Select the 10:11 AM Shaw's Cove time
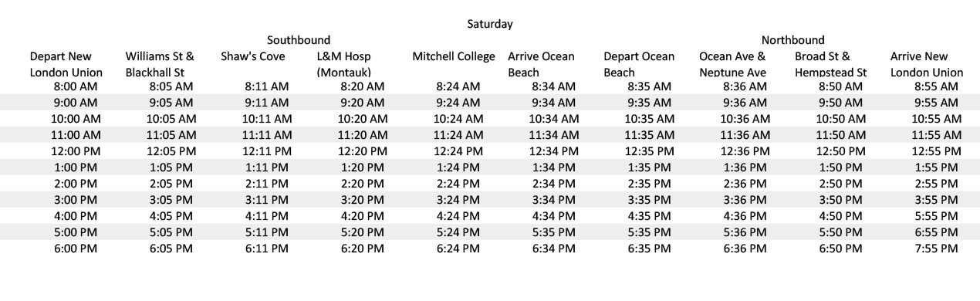 (x=267, y=119)
